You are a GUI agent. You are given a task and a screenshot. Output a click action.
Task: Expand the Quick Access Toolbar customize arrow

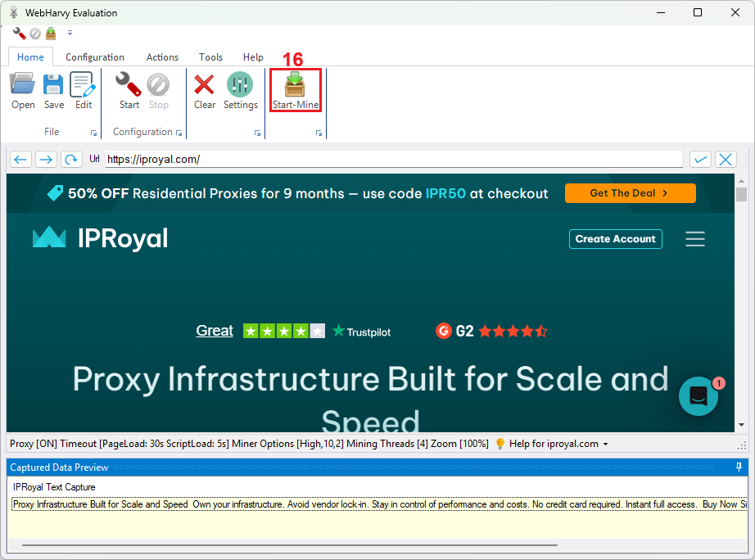pos(70,34)
